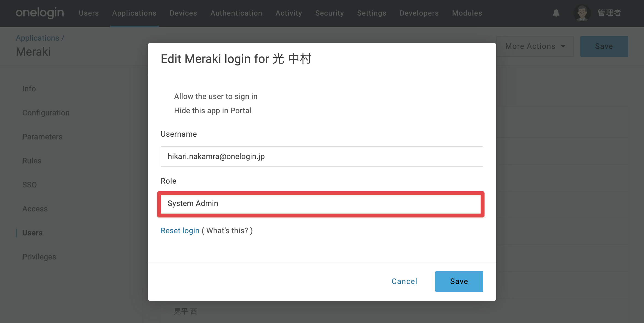Switch to the SSO tab
This screenshot has width=644, height=323.
pos(29,185)
